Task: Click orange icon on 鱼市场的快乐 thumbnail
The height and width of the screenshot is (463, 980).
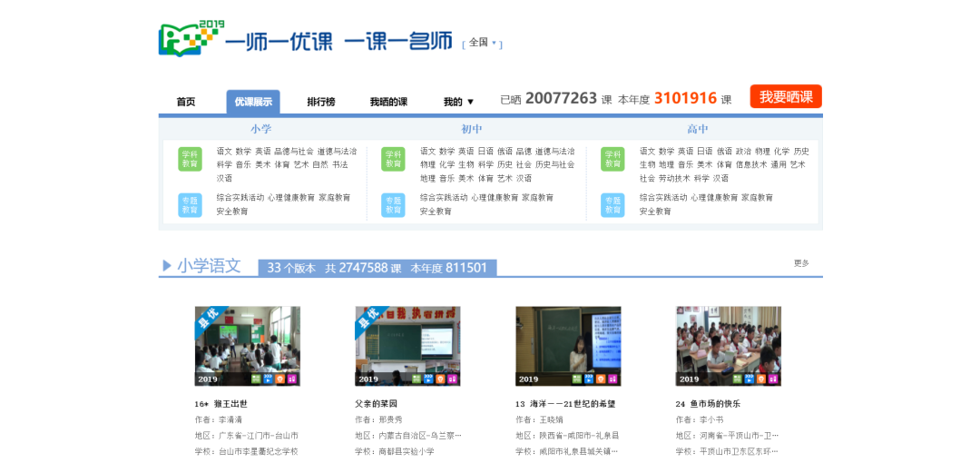Action: pyautogui.click(x=760, y=379)
